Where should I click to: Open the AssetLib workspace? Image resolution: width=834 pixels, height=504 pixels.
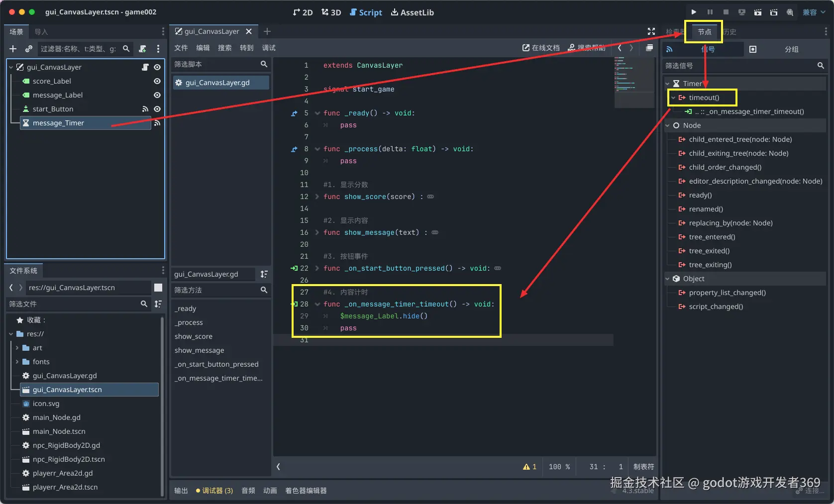click(413, 12)
